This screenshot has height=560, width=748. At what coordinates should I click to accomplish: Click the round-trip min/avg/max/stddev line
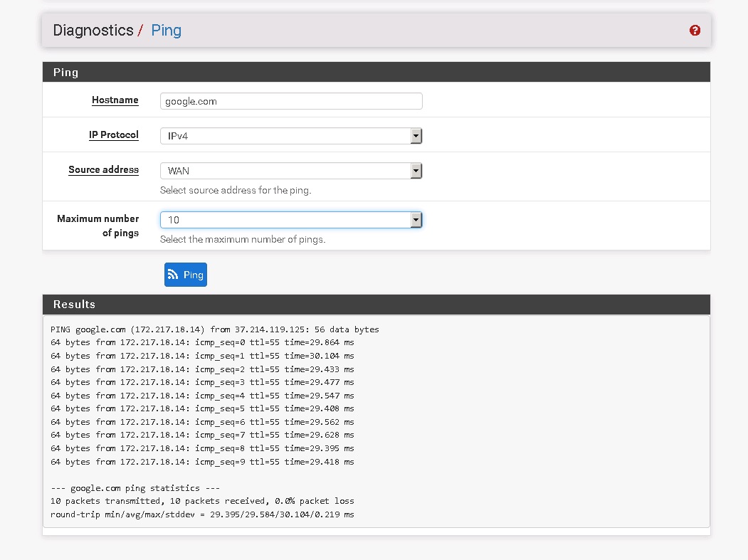202,514
